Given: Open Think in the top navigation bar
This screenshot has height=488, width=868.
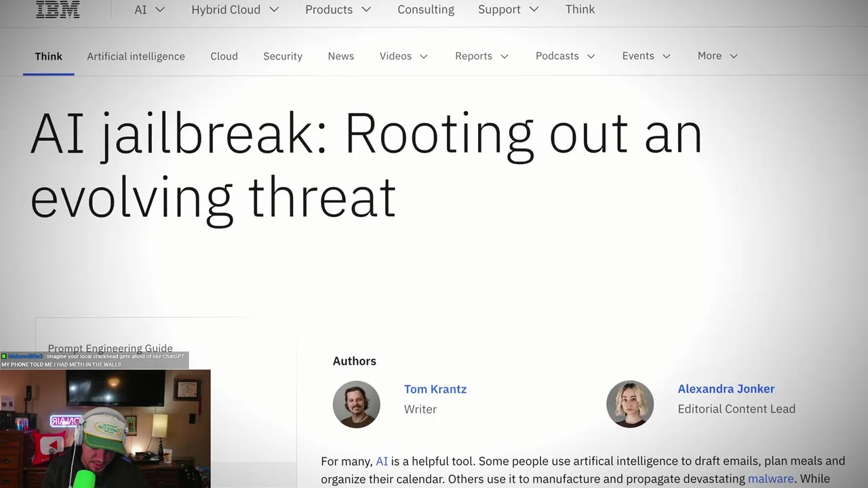Looking at the screenshot, I should tap(580, 9).
